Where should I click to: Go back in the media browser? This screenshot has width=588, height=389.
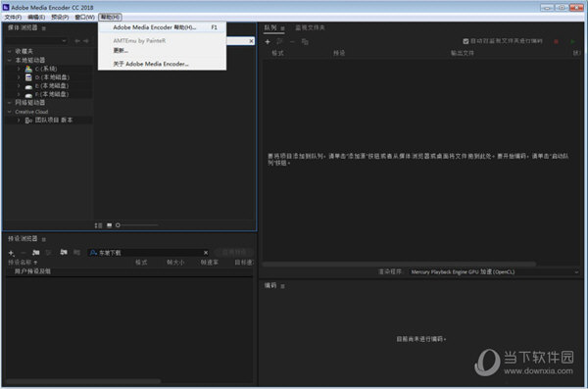[x=77, y=41]
